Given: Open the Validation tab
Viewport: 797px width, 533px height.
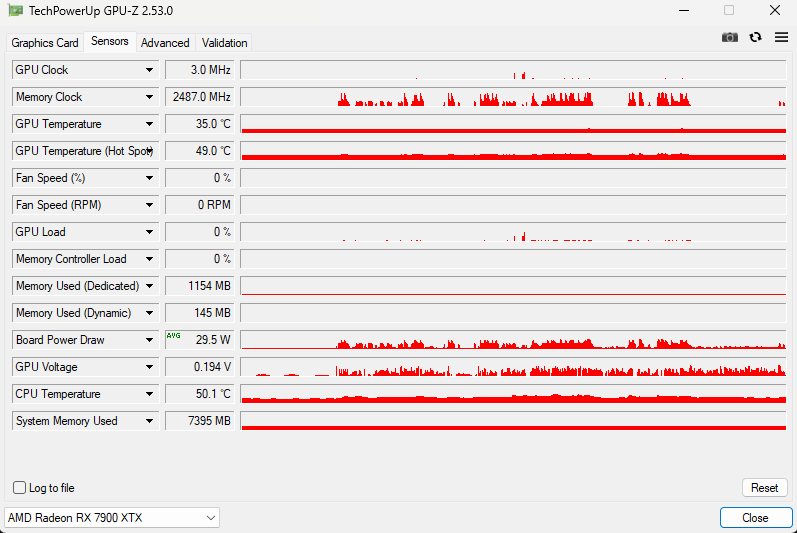Looking at the screenshot, I should [224, 43].
